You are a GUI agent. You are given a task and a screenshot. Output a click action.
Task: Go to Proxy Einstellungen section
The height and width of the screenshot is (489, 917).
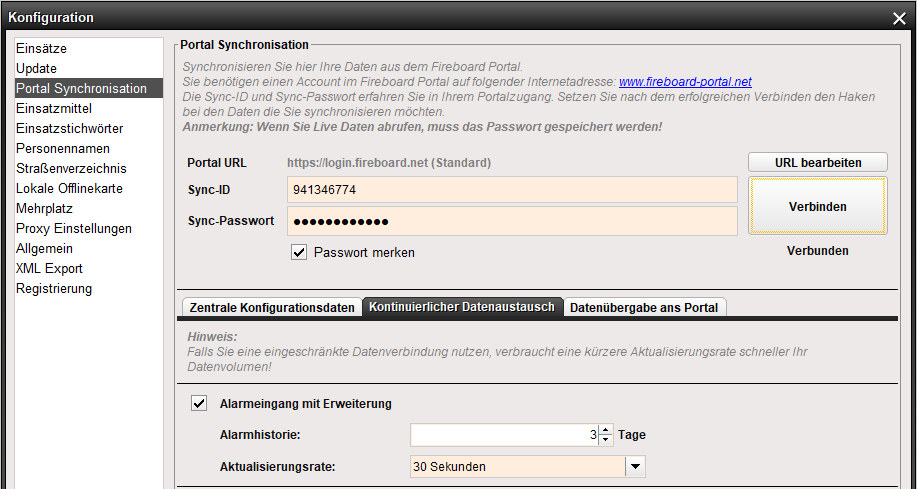pyautogui.click(x=74, y=228)
